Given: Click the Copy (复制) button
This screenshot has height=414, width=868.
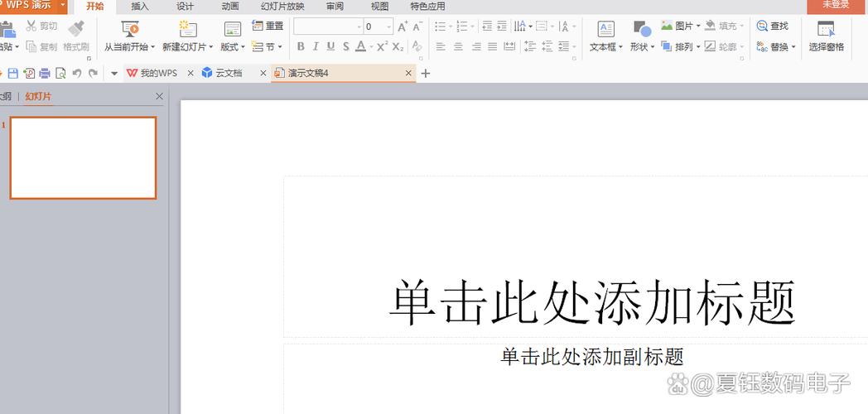Looking at the screenshot, I should point(41,47).
